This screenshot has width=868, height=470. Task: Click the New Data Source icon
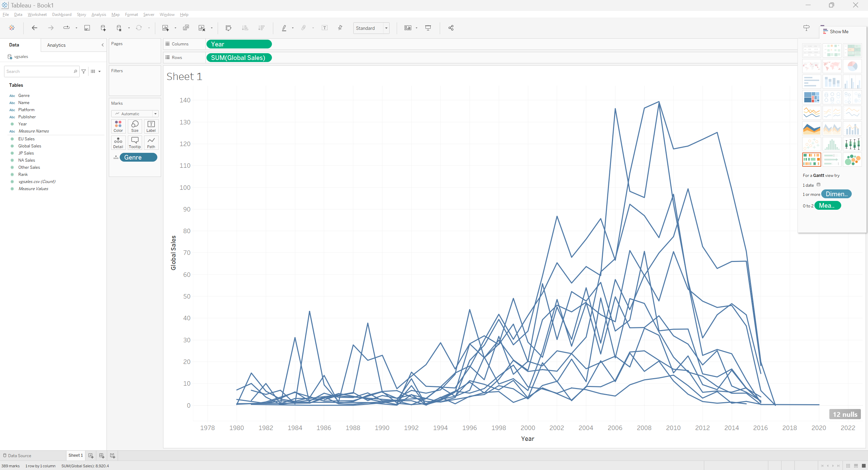(103, 28)
